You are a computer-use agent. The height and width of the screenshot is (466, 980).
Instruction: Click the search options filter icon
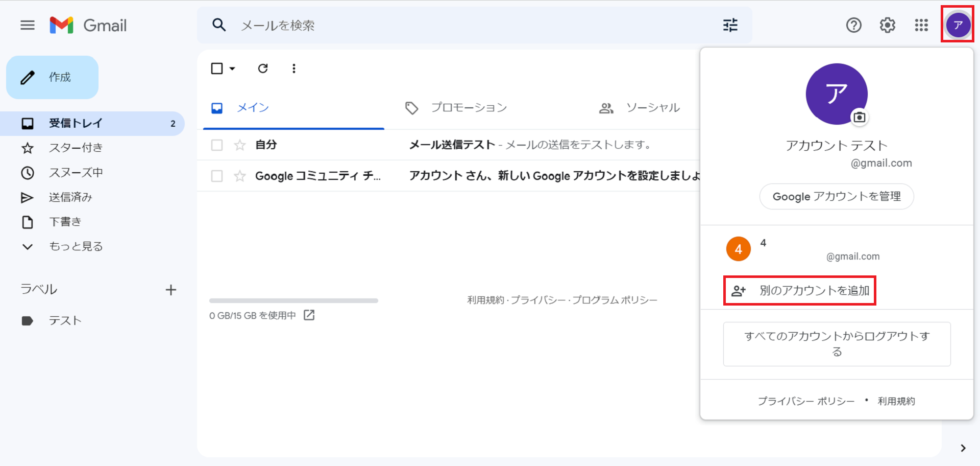730,25
